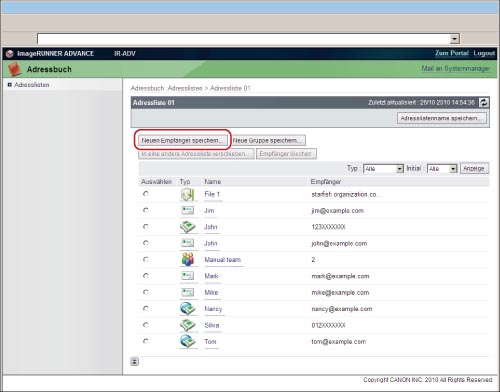The height and width of the screenshot is (392, 500).
Task: Click the file type icon for File 1
Action: click(187, 194)
